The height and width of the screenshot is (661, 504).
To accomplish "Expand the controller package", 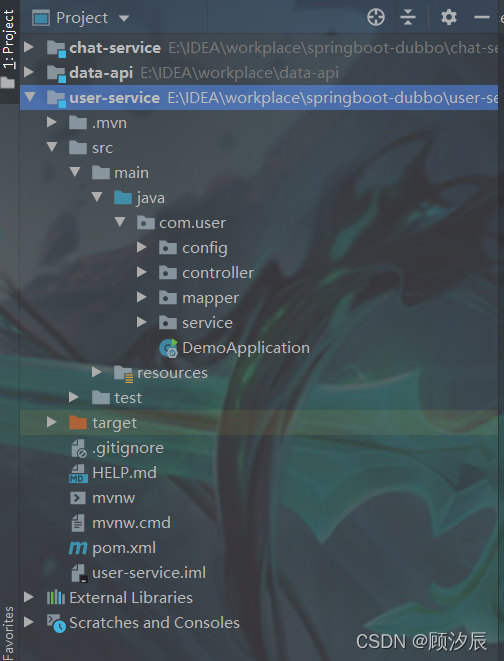I will 142,272.
